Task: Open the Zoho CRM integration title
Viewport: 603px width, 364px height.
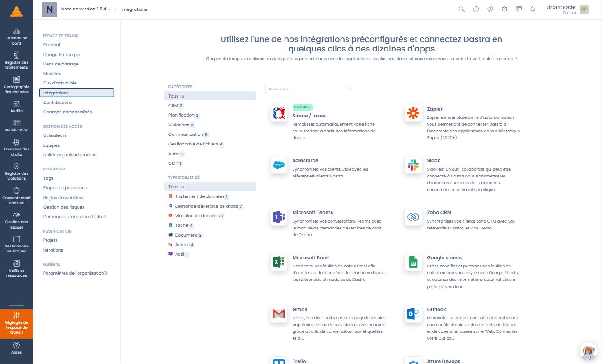Action: tap(439, 212)
